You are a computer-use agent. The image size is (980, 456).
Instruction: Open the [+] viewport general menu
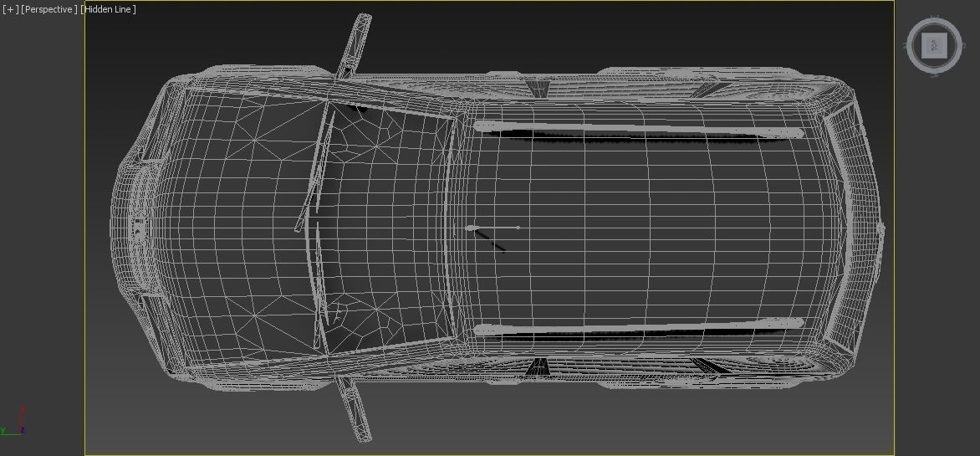(10, 9)
